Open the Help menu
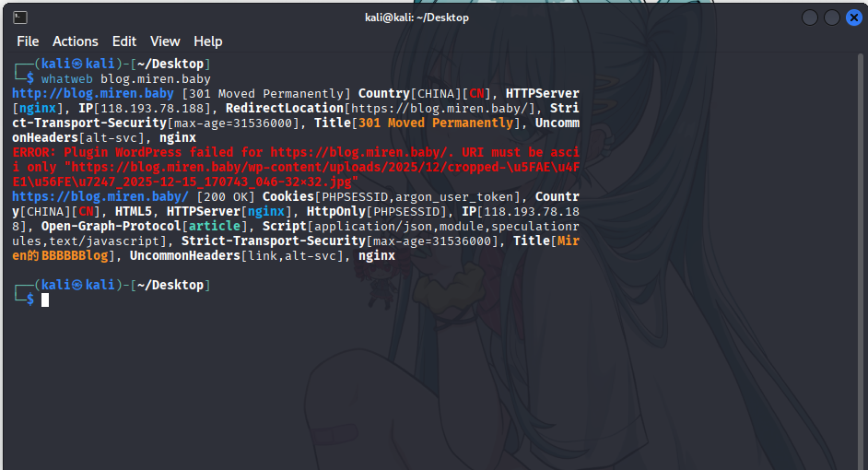Image resolution: width=868 pixels, height=470 pixels. tap(207, 41)
